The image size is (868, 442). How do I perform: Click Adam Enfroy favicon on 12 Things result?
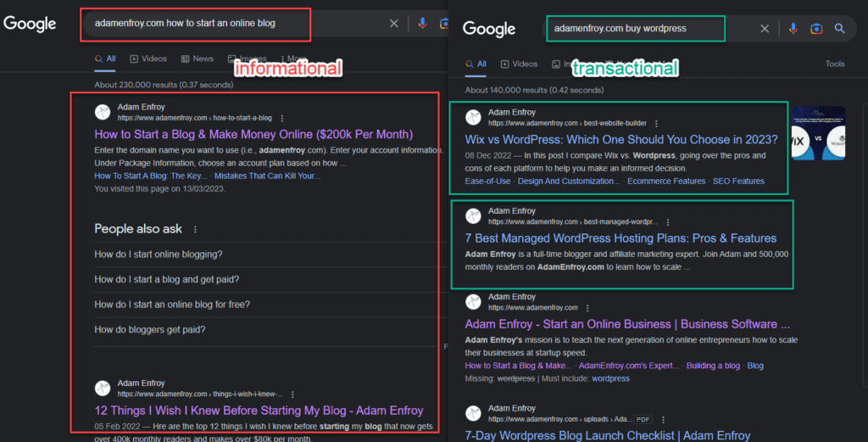(x=103, y=389)
